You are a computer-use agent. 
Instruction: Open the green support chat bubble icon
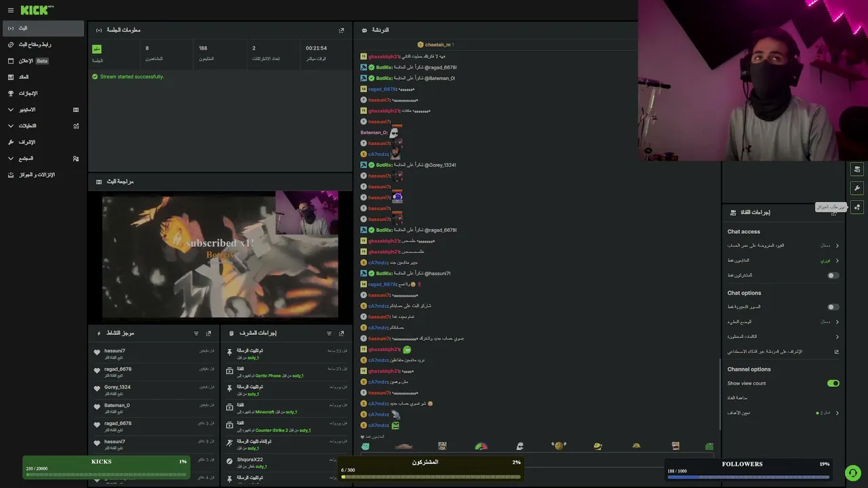(x=852, y=472)
